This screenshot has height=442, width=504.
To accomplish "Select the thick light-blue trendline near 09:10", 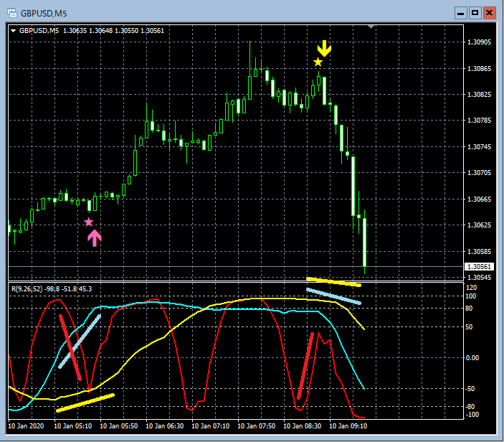I will (x=333, y=296).
